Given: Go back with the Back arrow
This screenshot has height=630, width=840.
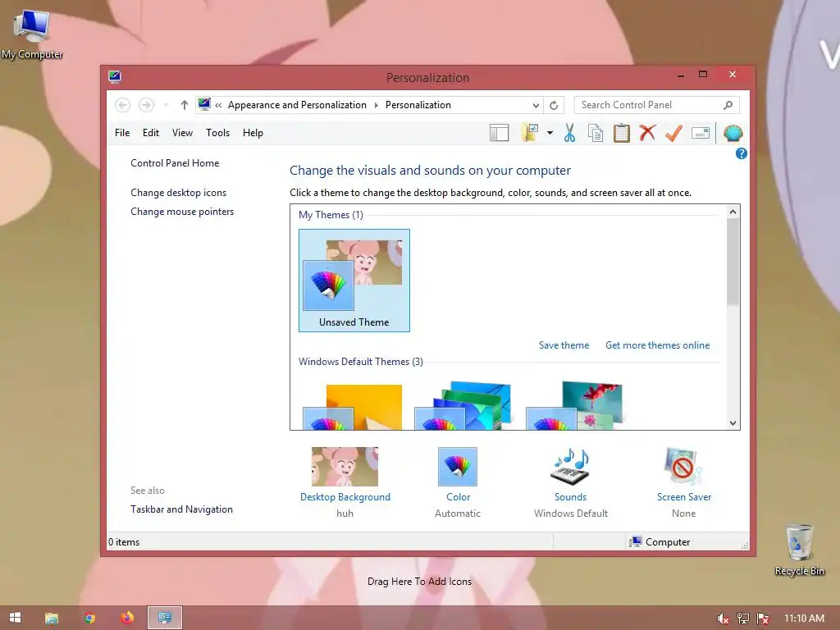Looking at the screenshot, I should click(123, 105).
